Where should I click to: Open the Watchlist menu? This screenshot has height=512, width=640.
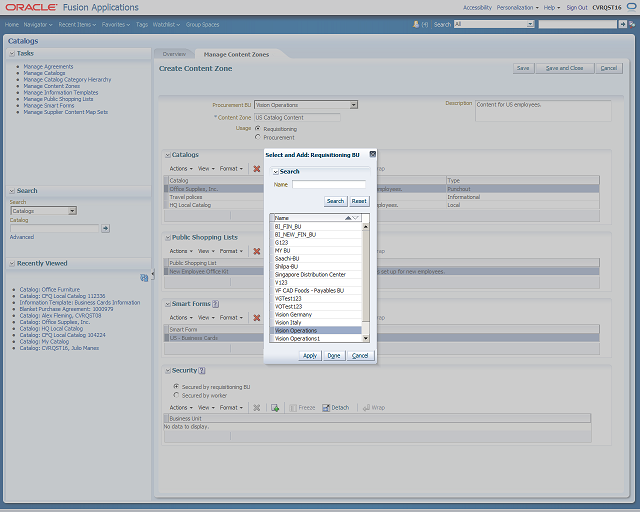(166, 24)
